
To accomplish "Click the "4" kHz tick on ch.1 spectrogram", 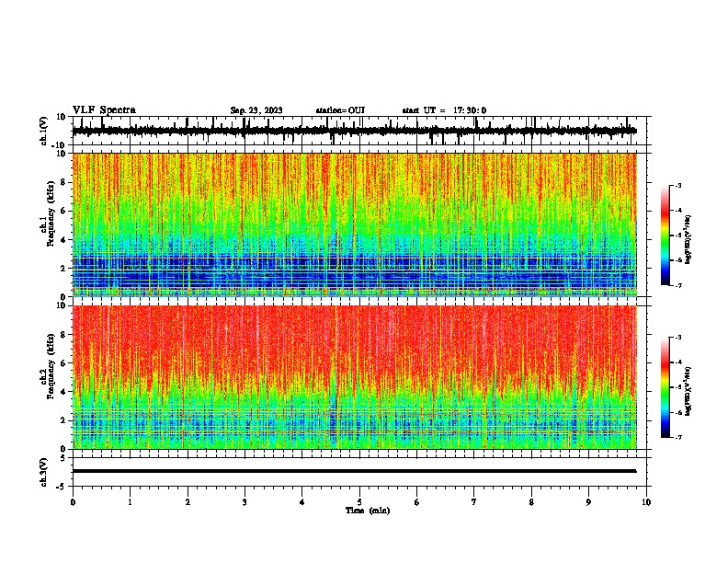I will tap(63, 240).
